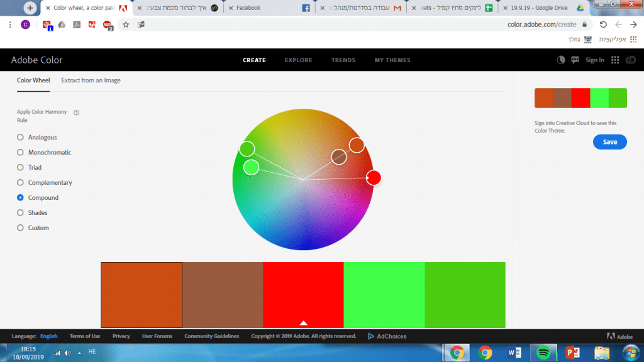The image size is (644, 362).
Task: Switch to Google Drive 19.9.19 tab
Action: click(x=543, y=8)
